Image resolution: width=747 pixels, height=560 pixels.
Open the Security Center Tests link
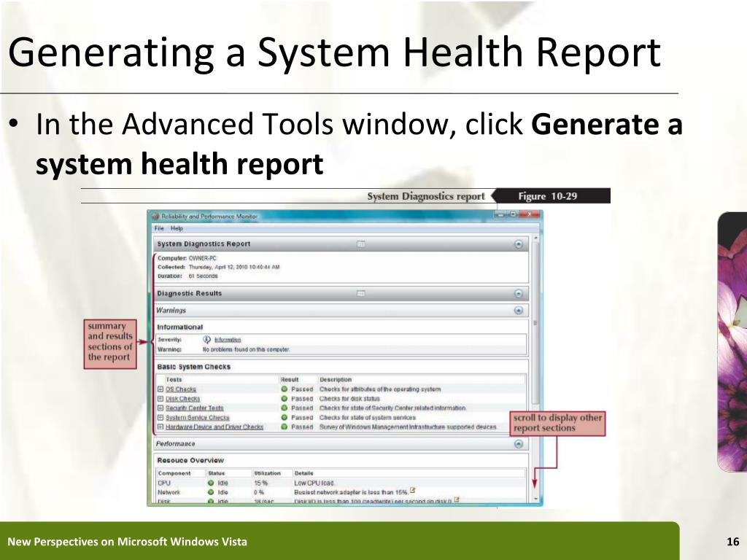[x=194, y=408]
